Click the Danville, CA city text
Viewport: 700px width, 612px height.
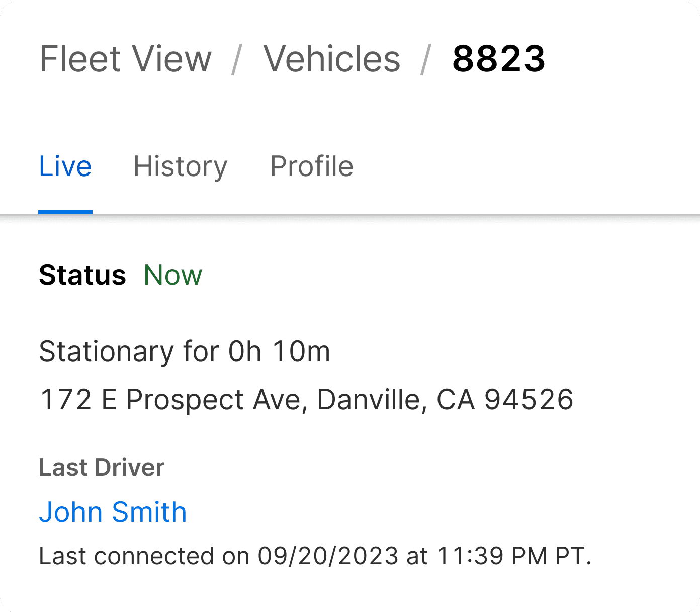(x=396, y=400)
